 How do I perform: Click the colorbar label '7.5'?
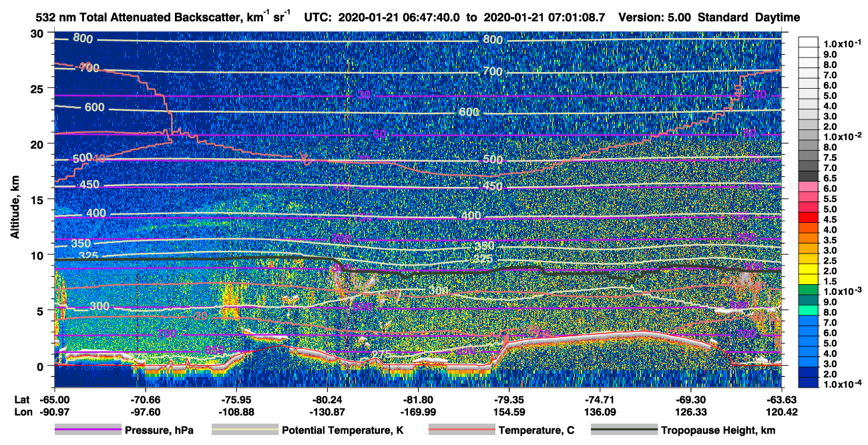831,157
